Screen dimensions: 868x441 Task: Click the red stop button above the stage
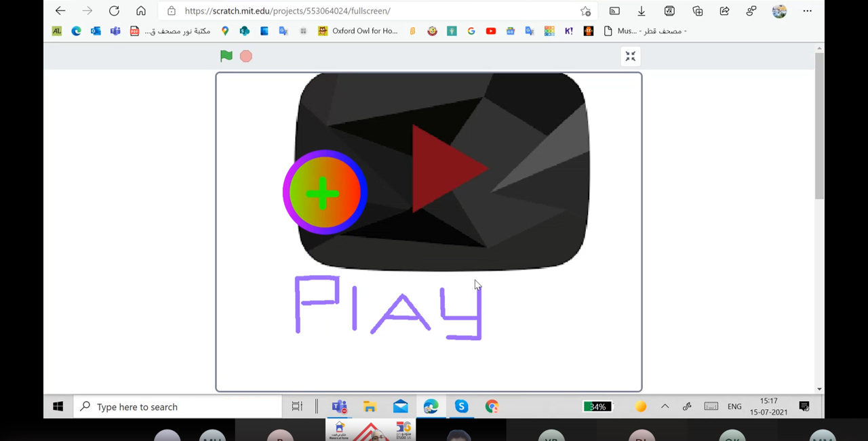coord(246,56)
